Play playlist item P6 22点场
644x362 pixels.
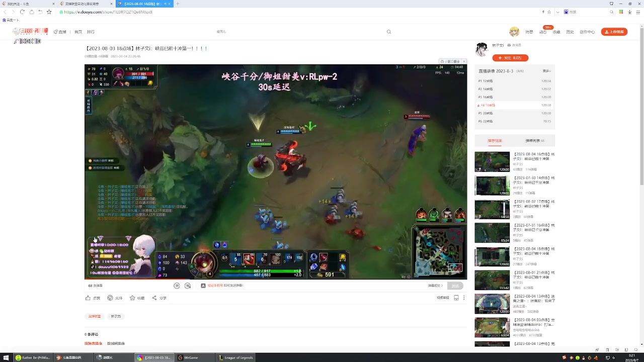pyautogui.click(x=515, y=121)
